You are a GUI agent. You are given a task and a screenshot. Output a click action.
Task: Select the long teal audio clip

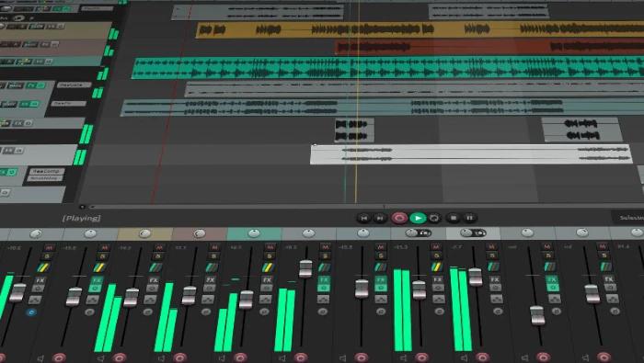pyautogui.click(x=388, y=68)
